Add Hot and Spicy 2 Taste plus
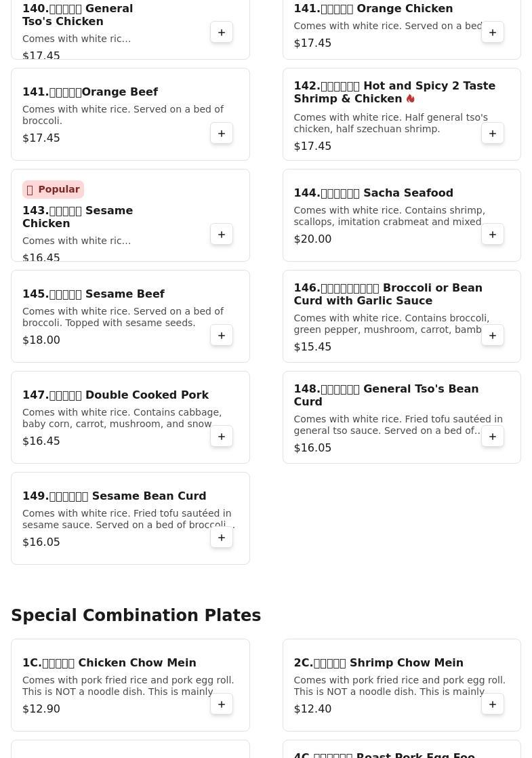The width and height of the screenshot is (532, 758). click(x=493, y=134)
